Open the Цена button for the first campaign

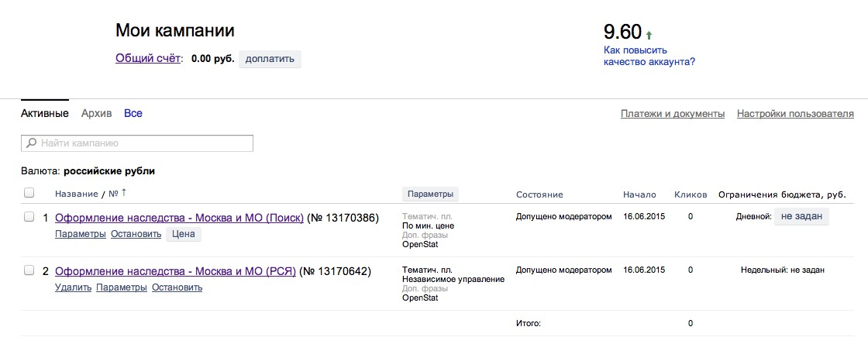tap(183, 234)
